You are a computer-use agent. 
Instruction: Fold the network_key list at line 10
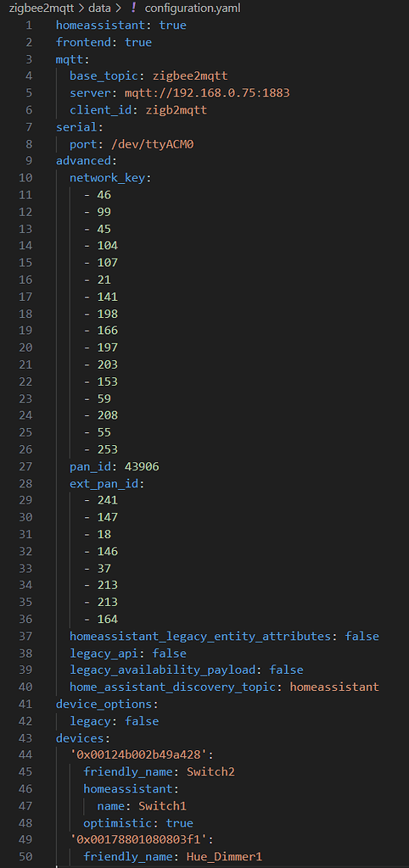110,178
